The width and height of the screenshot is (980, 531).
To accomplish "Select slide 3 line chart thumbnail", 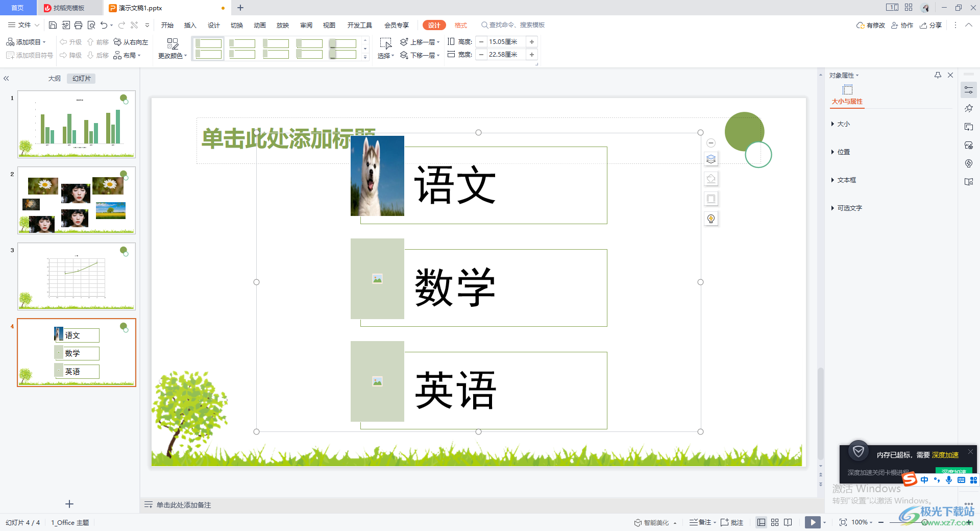I will [x=77, y=276].
